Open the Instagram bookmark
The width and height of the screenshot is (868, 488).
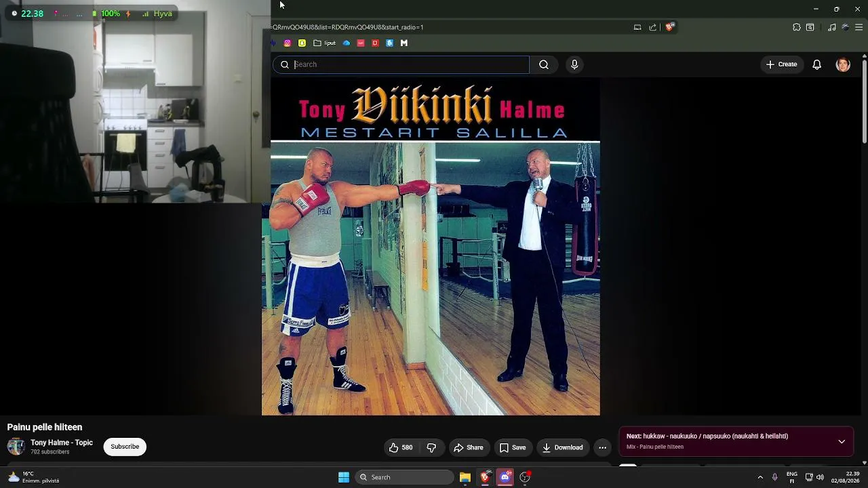click(x=288, y=43)
